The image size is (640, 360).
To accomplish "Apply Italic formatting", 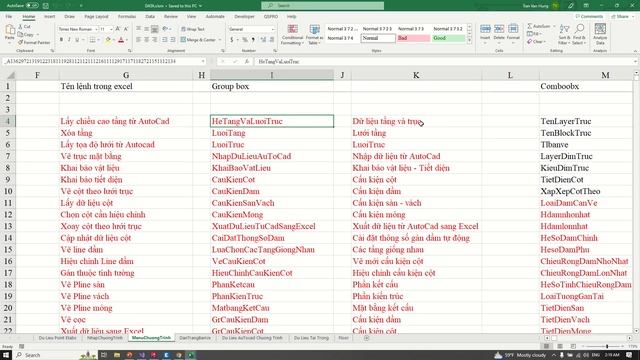I will click(x=69, y=40).
